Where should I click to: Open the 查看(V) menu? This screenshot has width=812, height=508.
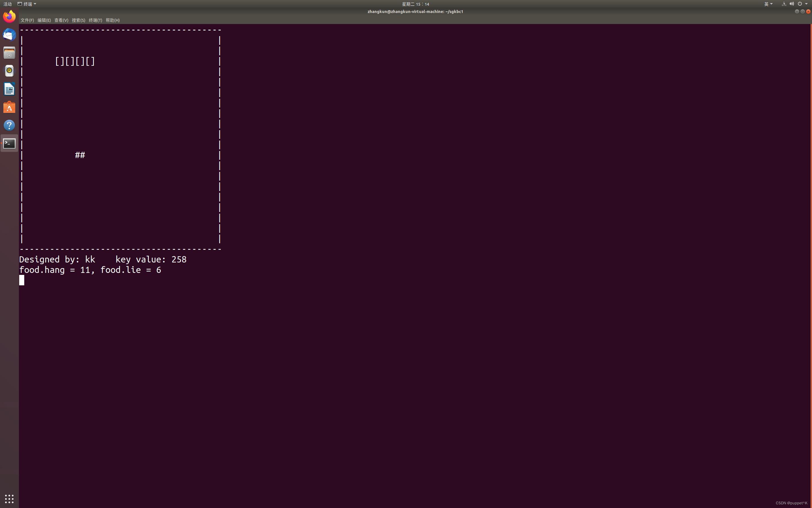[61, 20]
